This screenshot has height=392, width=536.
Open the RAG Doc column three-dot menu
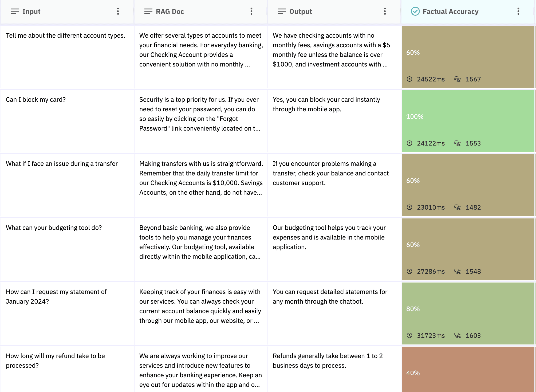pyautogui.click(x=251, y=11)
